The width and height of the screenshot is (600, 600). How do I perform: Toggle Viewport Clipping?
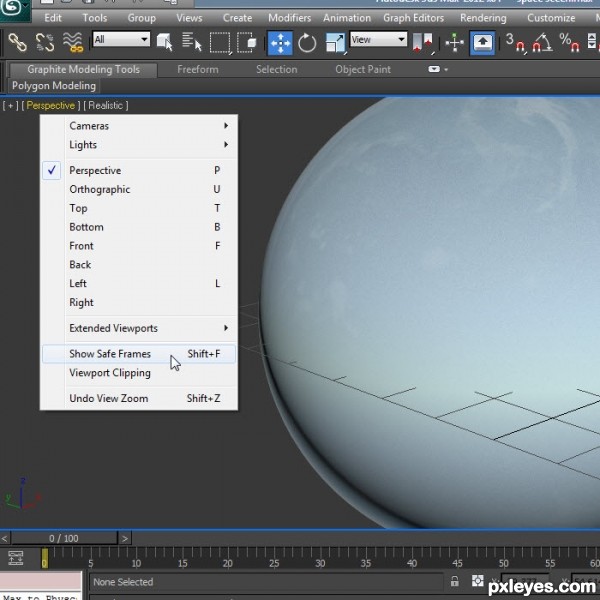(x=139, y=373)
